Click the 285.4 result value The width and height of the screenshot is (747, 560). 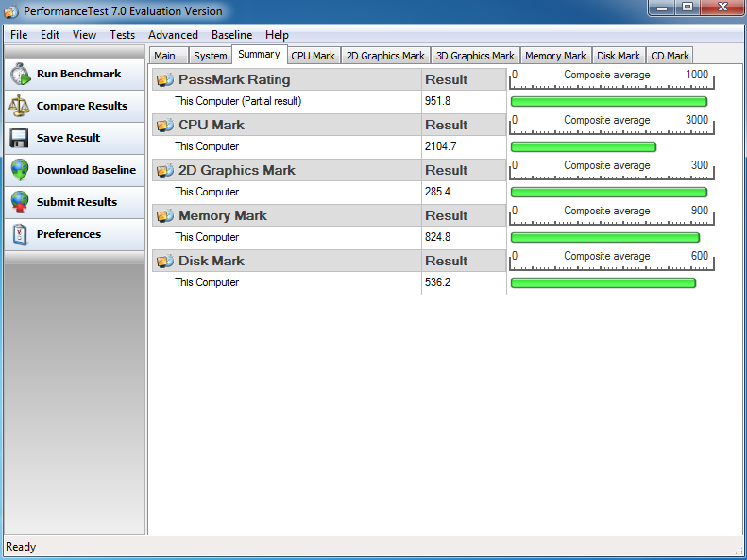click(437, 192)
